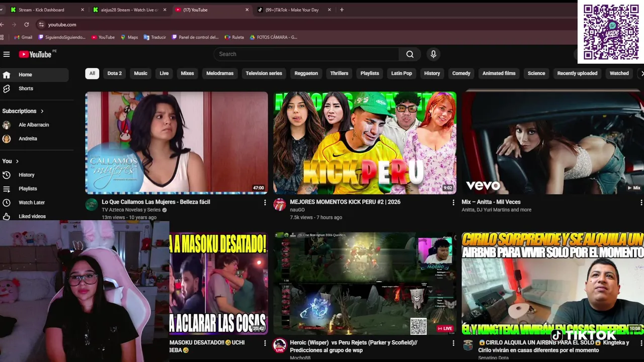Open FOTOS CÁMARA bookmark

[274, 37]
